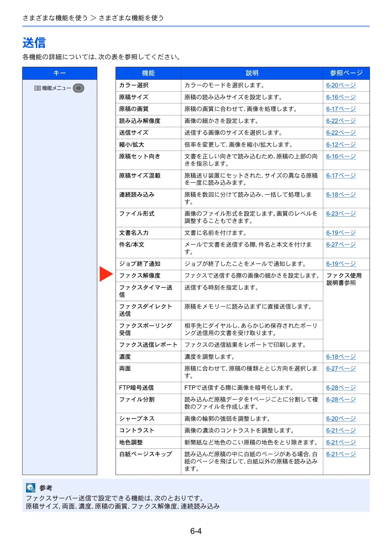Select the 連続読み込み function cell
Viewport: 392px width, 555px height.
point(148,198)
